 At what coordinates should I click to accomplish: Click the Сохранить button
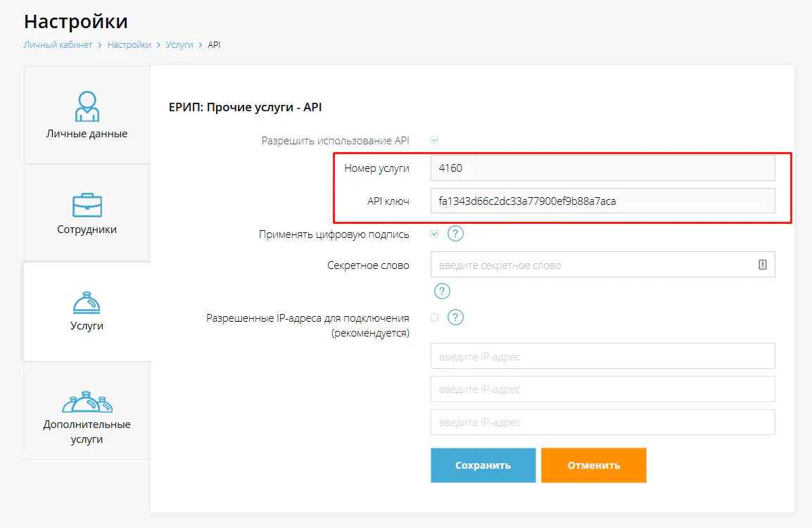[x=483, y=465]
